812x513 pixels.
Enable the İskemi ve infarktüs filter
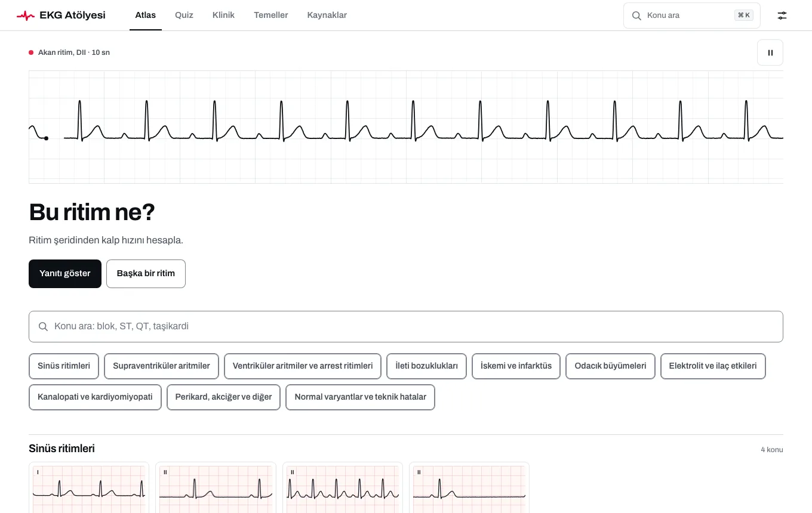click(x=516, y=366)
